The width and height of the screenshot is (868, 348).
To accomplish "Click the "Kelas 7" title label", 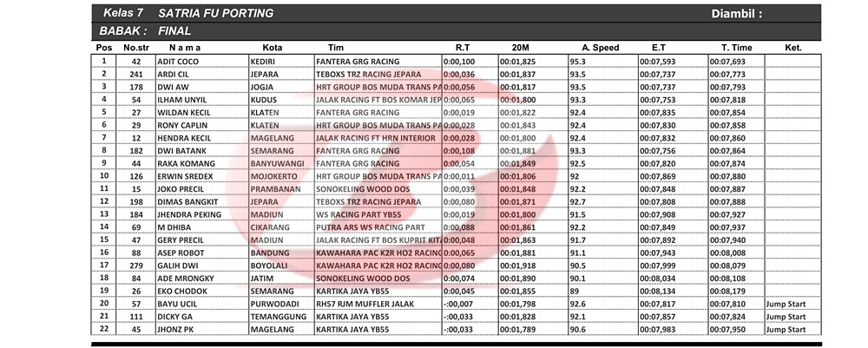I will pos(124,14).
